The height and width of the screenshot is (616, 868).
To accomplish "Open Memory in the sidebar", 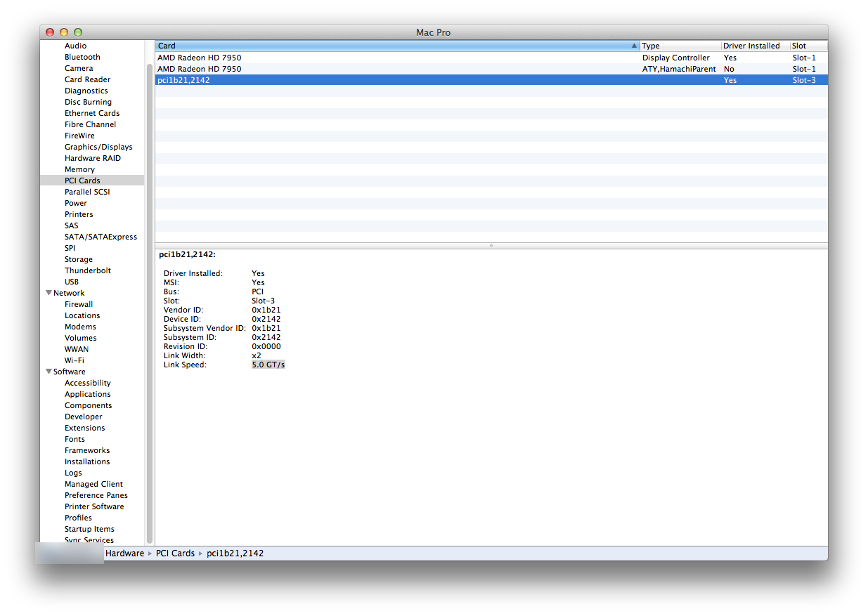I will 79,169.
